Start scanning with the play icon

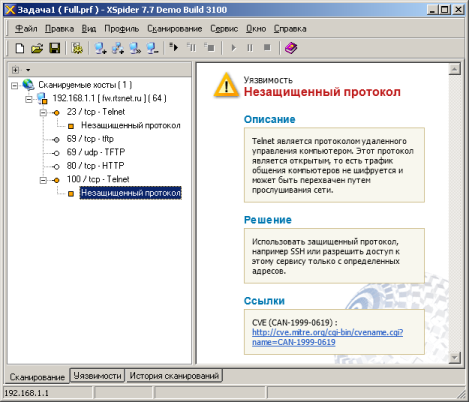(174, 47)
